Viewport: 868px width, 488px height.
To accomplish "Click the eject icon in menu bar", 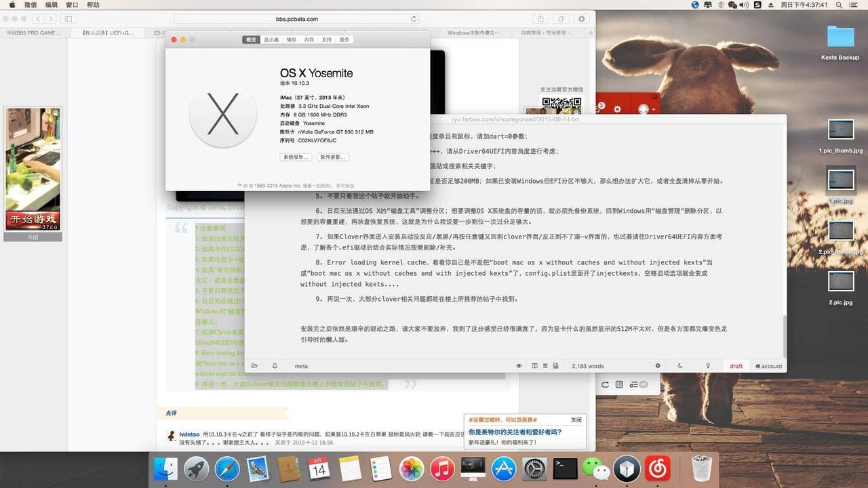I will coord(772,5).
